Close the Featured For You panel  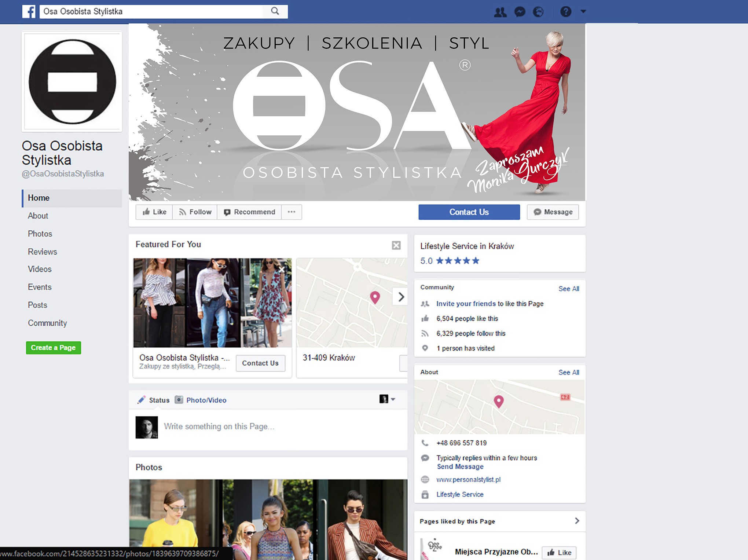tap(396, 245)
